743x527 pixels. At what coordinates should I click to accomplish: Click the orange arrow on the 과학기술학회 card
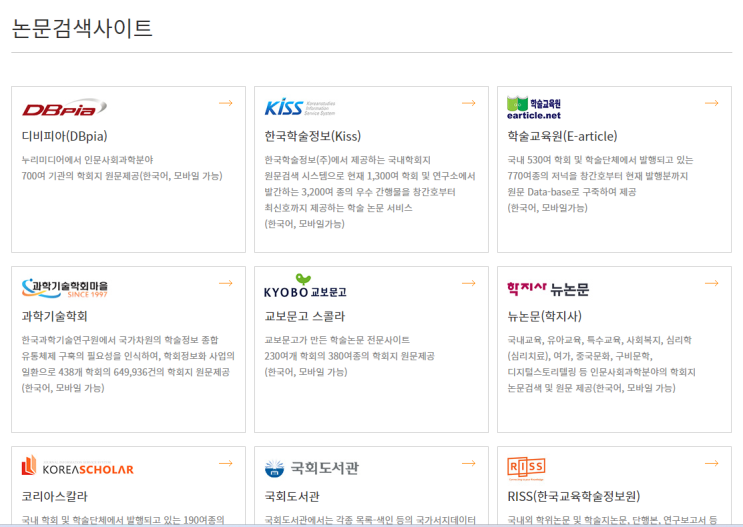pyautogui.click(x=226, y=283)
